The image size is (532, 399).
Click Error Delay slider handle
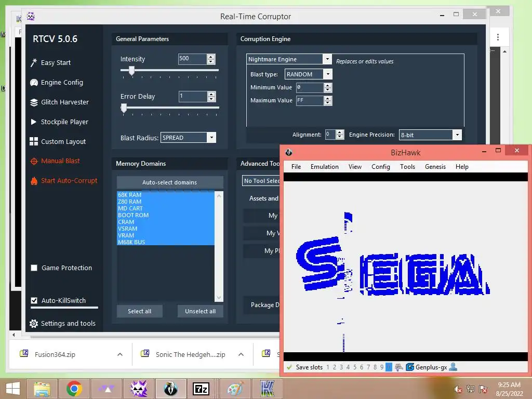[124, 108]
